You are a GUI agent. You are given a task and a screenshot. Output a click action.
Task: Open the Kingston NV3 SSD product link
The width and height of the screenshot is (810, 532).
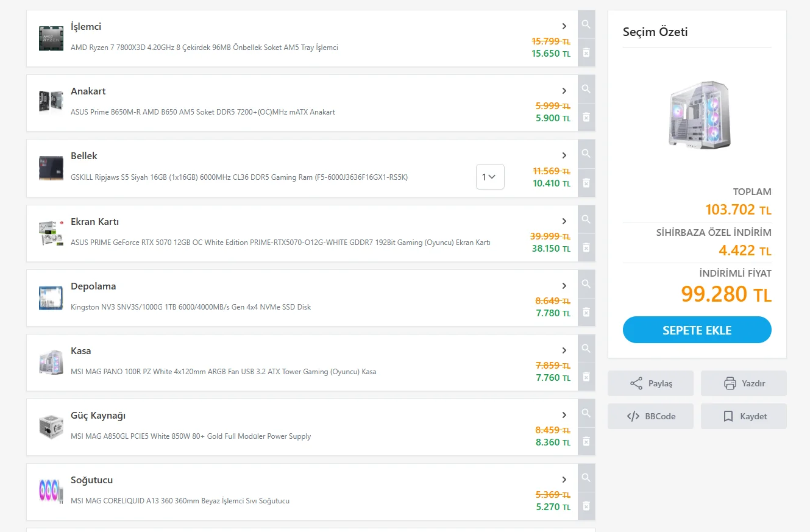point(191,307)
